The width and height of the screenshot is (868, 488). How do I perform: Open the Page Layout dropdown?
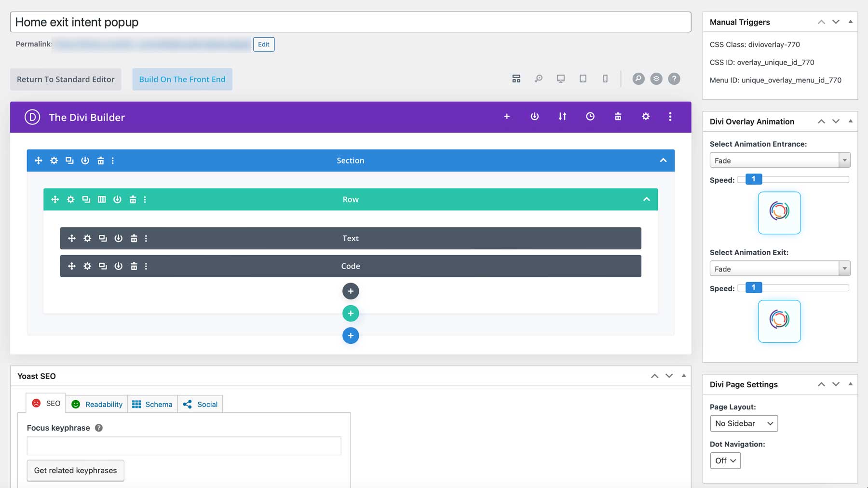click(x=743, y=423)
